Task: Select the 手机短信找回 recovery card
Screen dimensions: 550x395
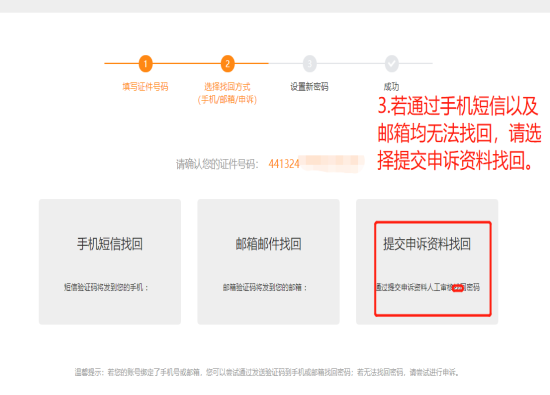Action: [110, 262]
